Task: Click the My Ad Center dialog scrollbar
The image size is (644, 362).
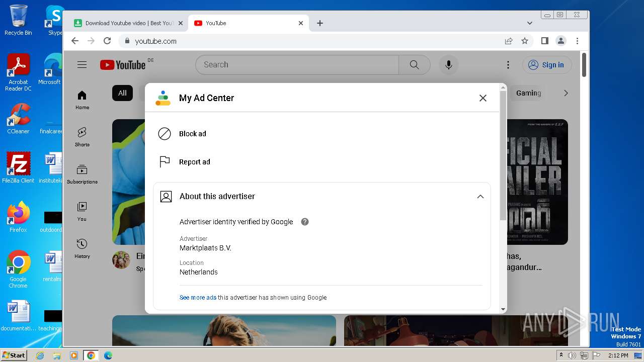Action: click(503, 155)
